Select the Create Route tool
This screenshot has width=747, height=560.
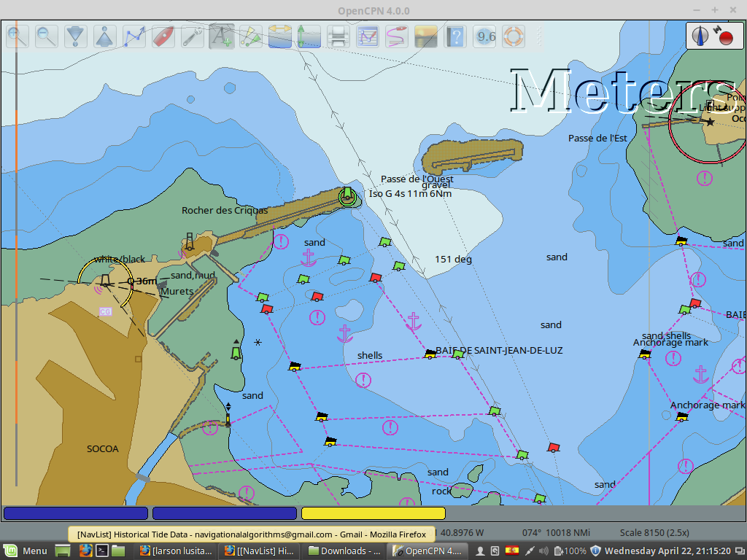pyautogui.click(x=134, y=36)
